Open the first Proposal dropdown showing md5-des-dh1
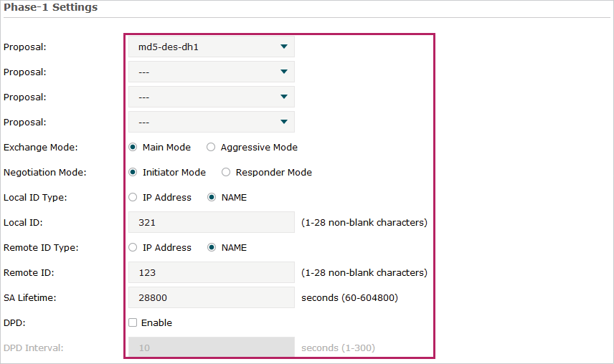Screen dimensions: 614x364 pyautogui.click(x=211, y=47)
